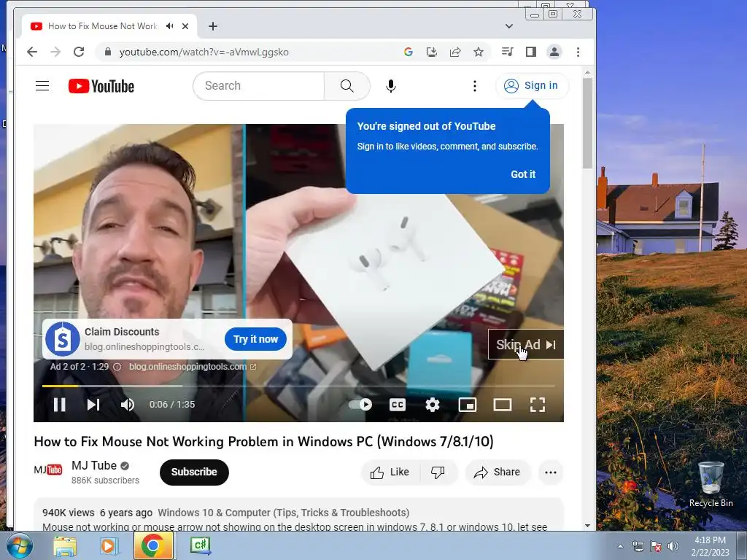
Task: Click the search magnifier button
Action: (x=347, y=86)
